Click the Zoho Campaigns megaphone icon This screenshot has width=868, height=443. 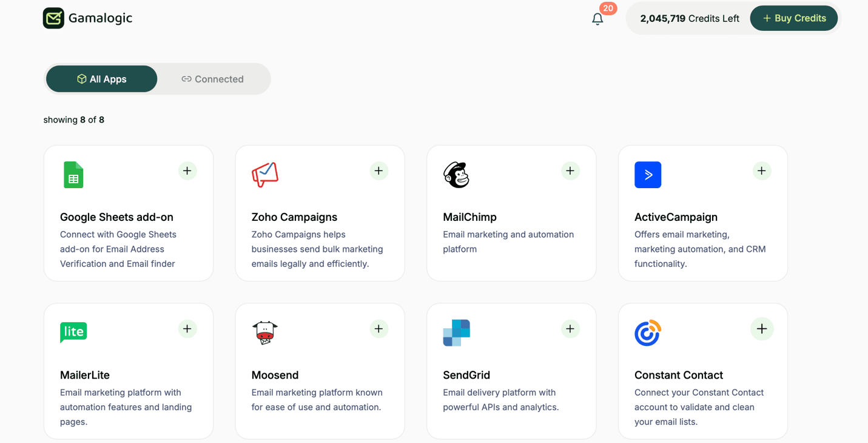[x=265, y=175]
